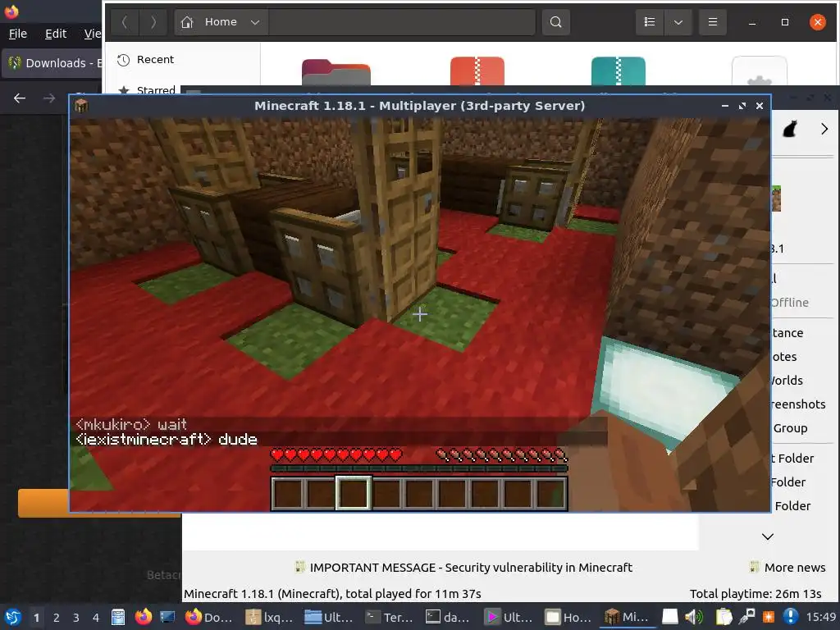The image size is (840, 630).
Task: Open the volume control in tray
Action: (694, 617)
